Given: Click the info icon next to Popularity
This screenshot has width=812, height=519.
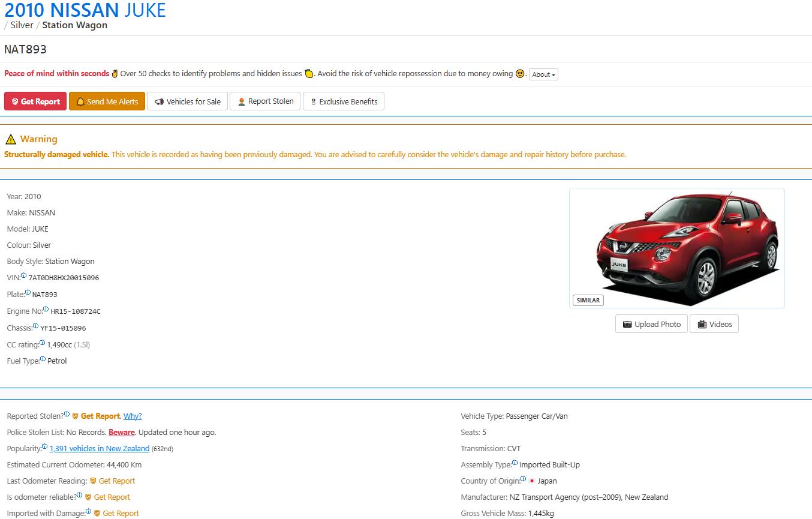Looking at the screenshot, I should tap(44, 446).
